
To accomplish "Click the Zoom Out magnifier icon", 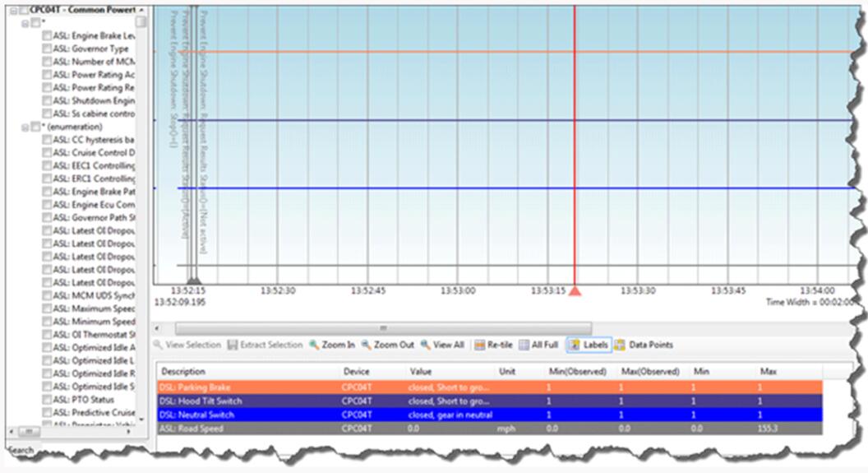I will [x=367, y=345].
